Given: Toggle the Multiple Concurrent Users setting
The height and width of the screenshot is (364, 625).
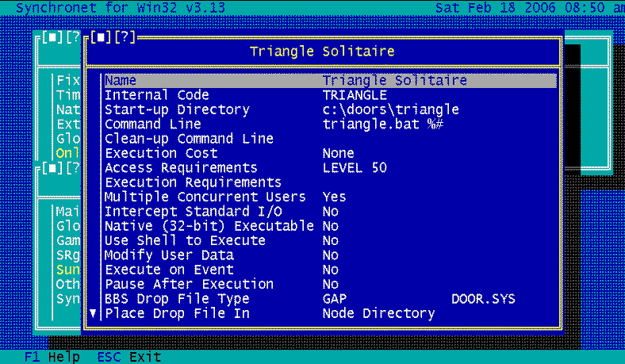Looking at the screenshot, I should [205, 197].
